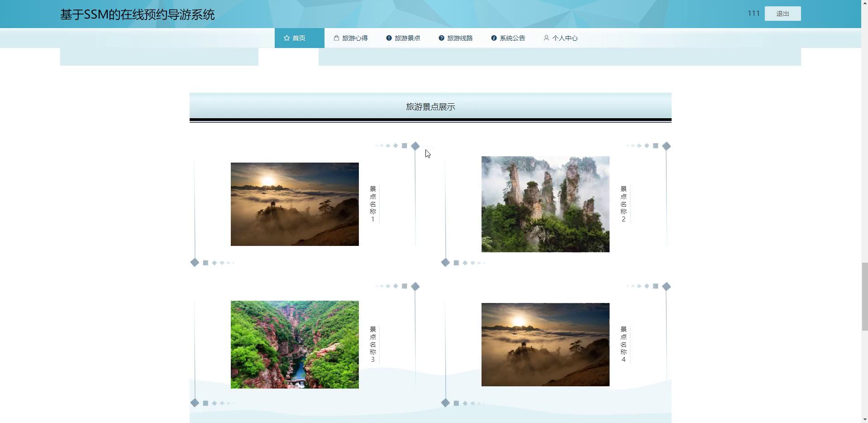This screenshot has width=868, height=423.
Task: Click the 景点名称1 label
Action: pos(373,204)
